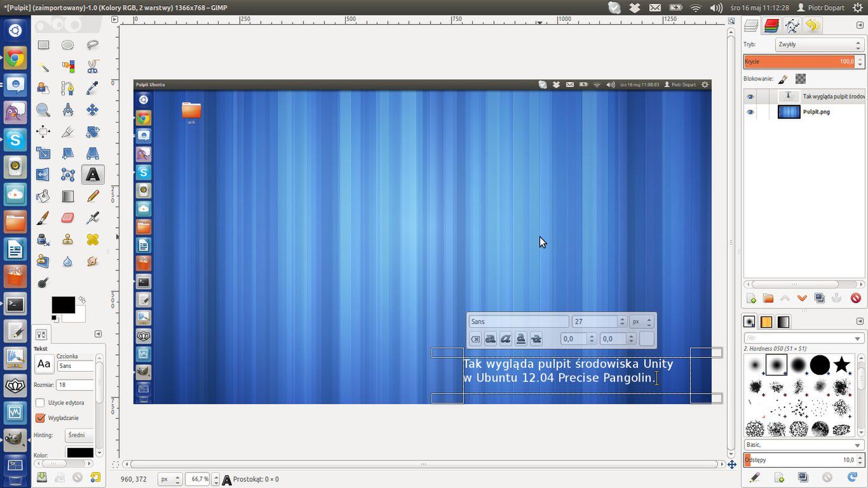Open the Hinting Średni dropdown
Viewport: 868px width, 488px height.
tap(79, 435)
